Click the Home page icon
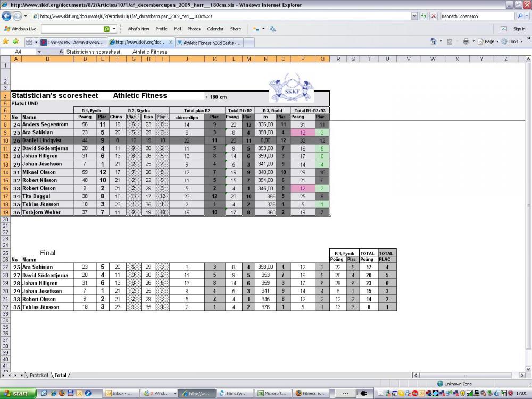532x399 pixels. [x=435, y=41]
